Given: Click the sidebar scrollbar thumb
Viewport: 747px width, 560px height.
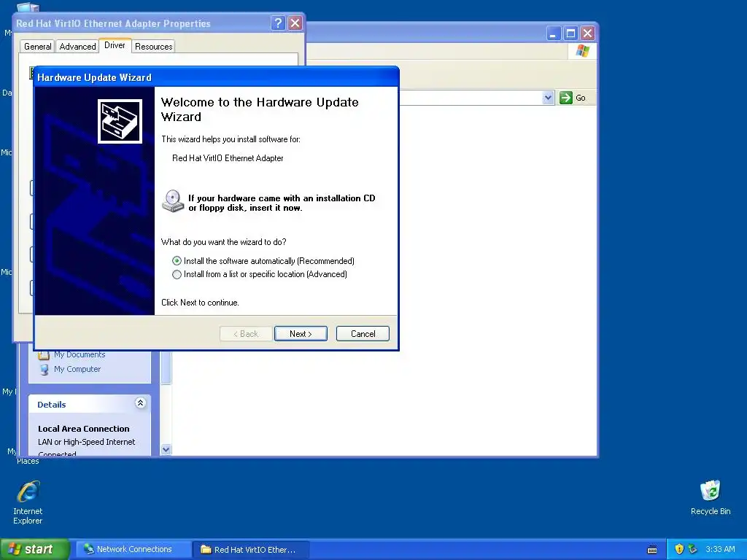Looking at the screenshot, I should [x=166, y=367].
